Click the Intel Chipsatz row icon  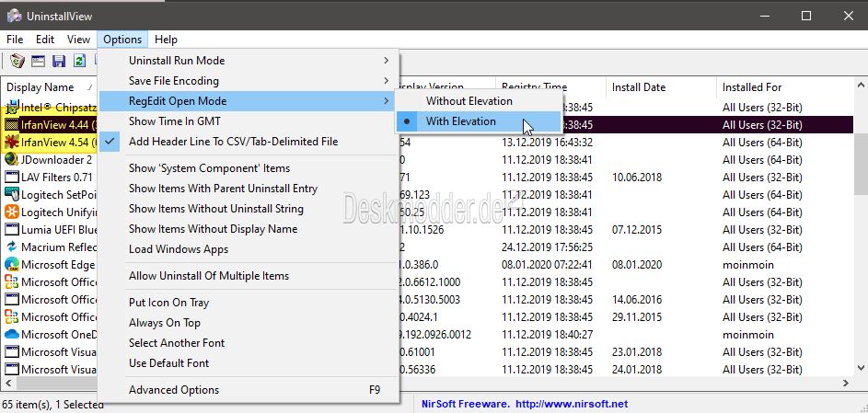point(12,107)
